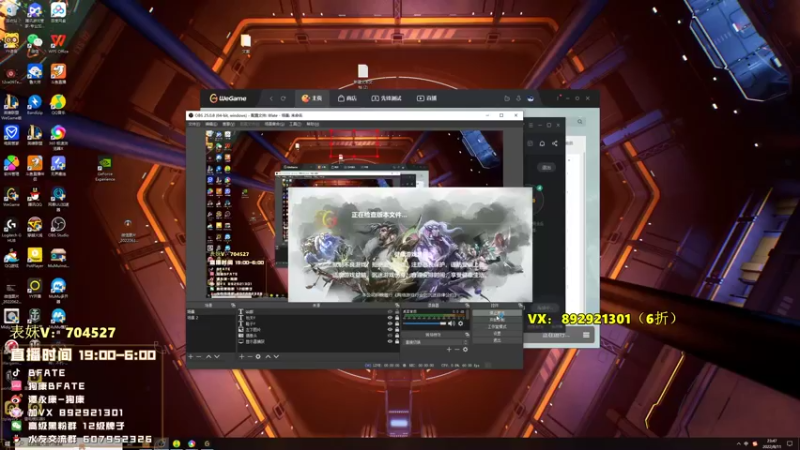800x450 pixels.
Task: Click the game loading splash in OBS preview
Action: click(410, 245)
